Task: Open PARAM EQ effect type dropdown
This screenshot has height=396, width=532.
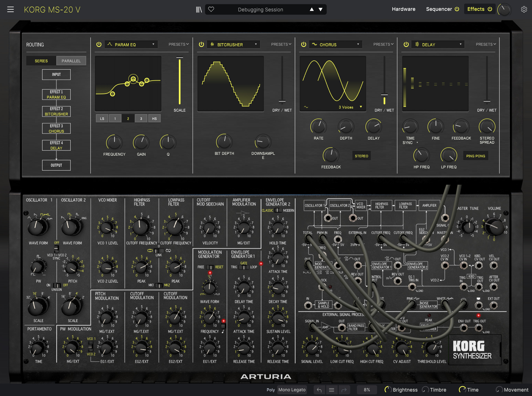Action: point(131,44)
